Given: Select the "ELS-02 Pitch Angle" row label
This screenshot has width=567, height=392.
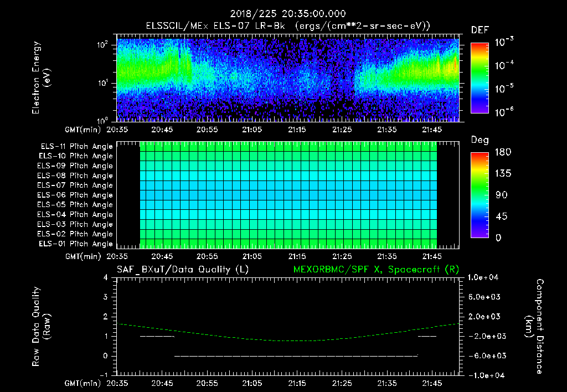Looking at the screenshot, I should (75, 234).
